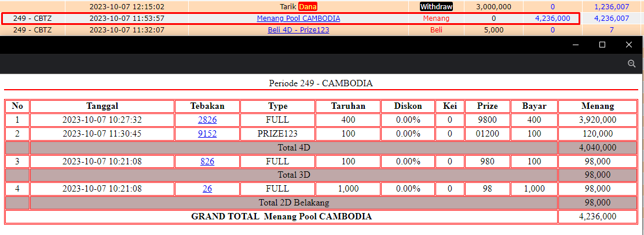
Task: Click the No column header
Action: tap(17, 106)
